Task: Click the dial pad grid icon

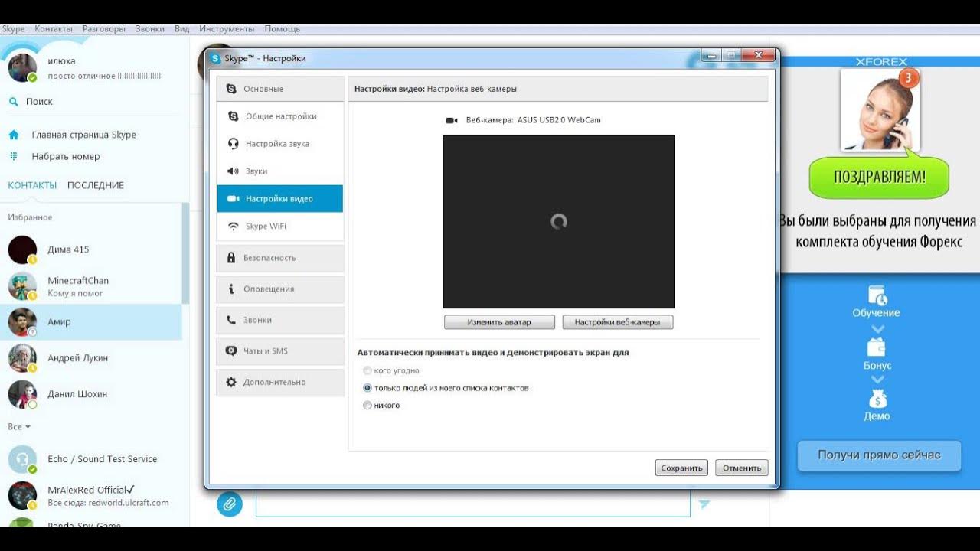Action: [13, 156]
